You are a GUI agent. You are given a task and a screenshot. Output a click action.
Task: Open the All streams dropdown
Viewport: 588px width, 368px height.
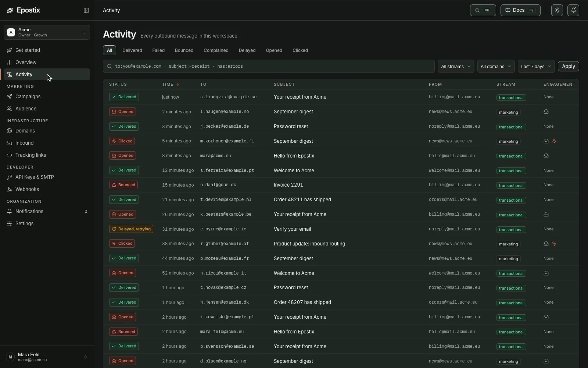pyautogui.click(x=456, y=66)
